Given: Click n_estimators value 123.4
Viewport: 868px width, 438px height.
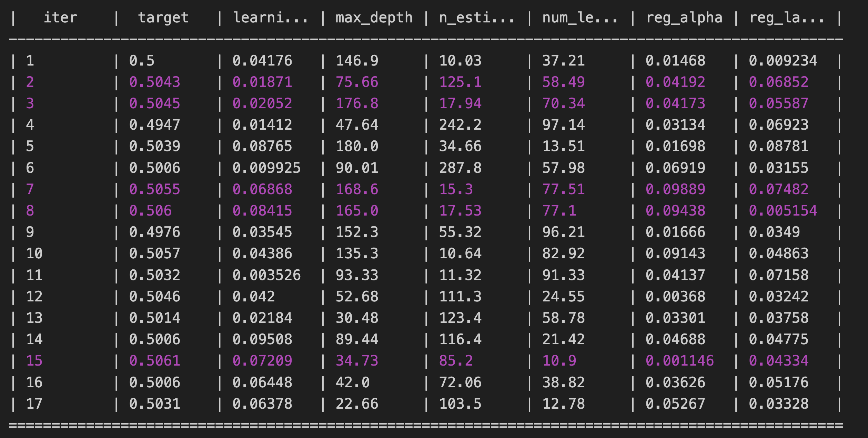Looking at the screenshot, I should click(460, 318).
